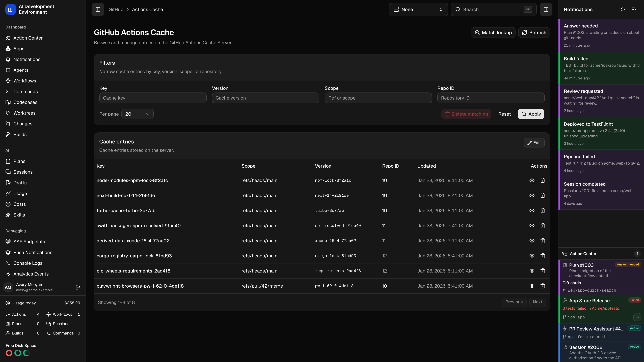Viewport: 644px width, 362px height.
Task: Open notifications list options icon
Action: click(x=634, y=10)
